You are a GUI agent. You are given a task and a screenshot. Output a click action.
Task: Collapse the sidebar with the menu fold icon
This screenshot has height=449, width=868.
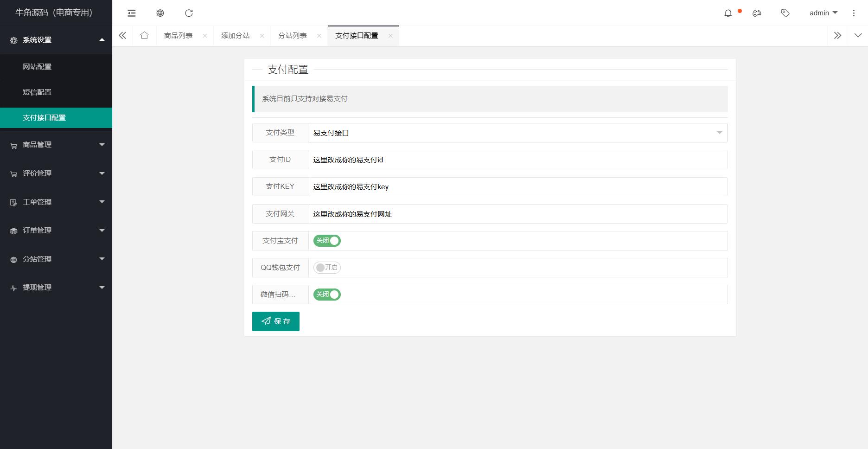click(x=132, y=13)
